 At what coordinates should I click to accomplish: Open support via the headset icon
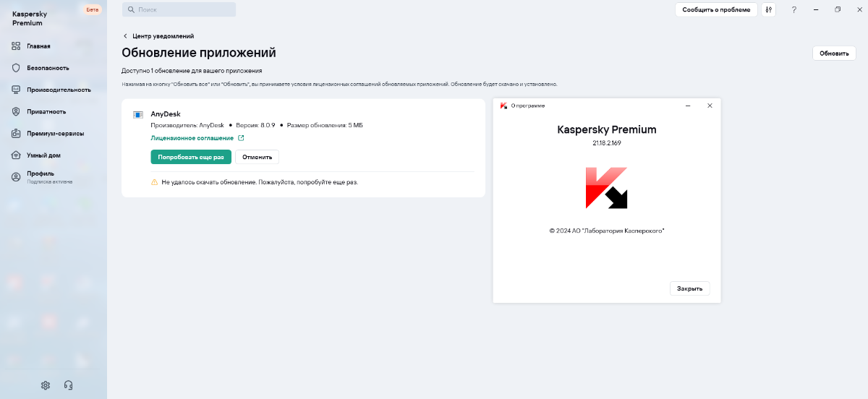point(68,385)
